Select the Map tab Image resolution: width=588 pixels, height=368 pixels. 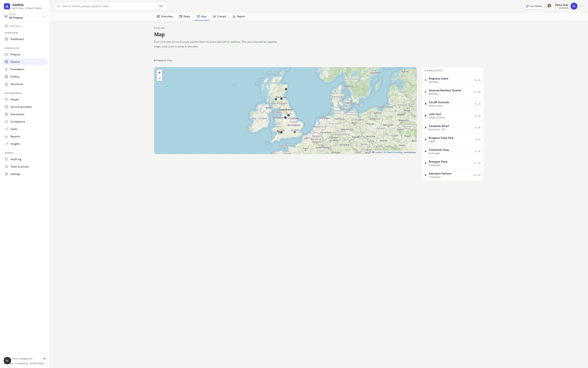click(202, 17)
